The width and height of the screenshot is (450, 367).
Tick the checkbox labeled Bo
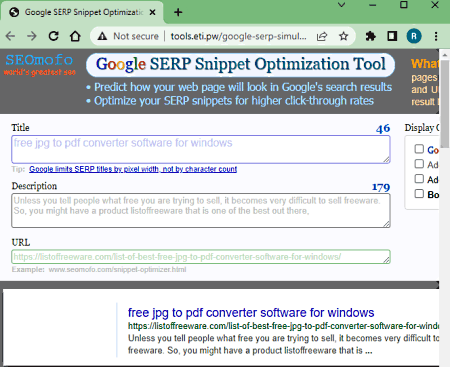419,194
